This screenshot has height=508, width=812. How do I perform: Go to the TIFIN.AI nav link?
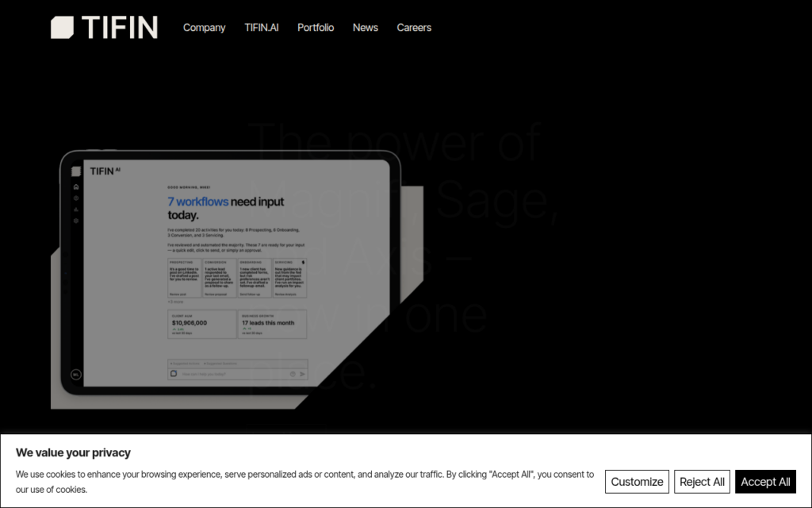pyautogui.click(x=262, y=28)
